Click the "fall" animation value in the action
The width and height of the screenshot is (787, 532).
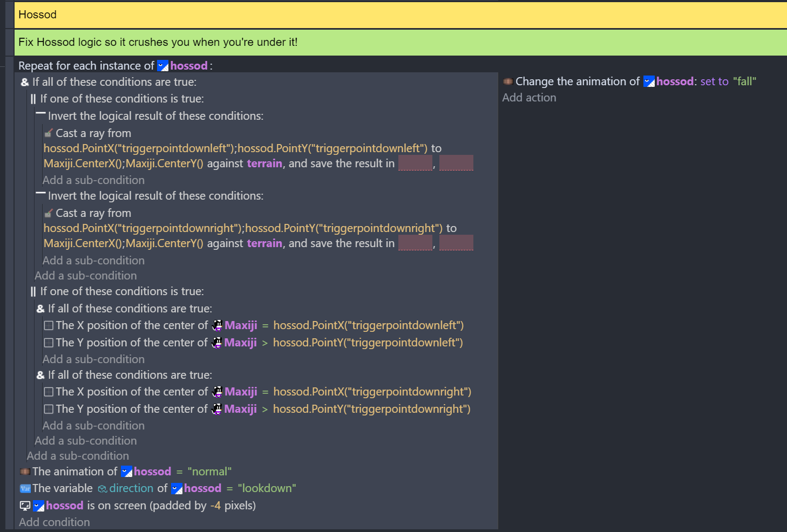pyautogui.click(x=744, y=81)
